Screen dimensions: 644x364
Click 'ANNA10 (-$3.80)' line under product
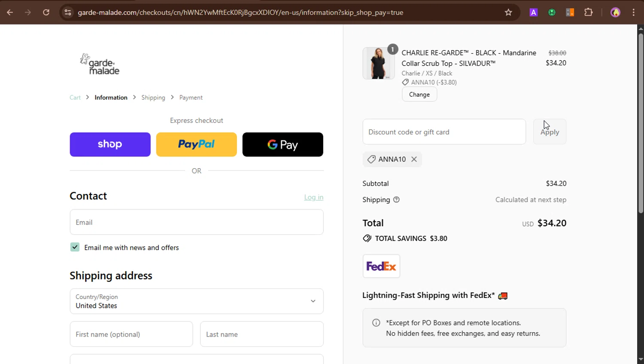click(429, 82)
